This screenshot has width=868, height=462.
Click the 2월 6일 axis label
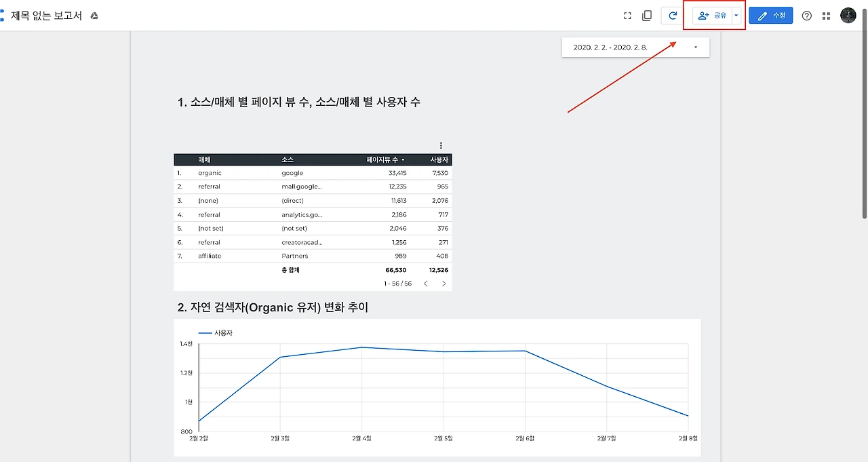pos(525,438)
